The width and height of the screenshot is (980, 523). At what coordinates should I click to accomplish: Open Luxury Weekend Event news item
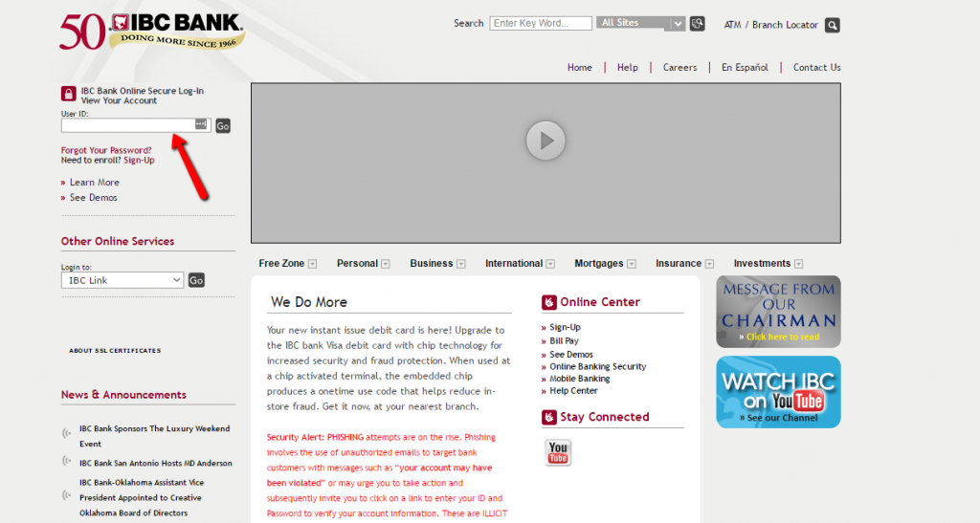154,436
